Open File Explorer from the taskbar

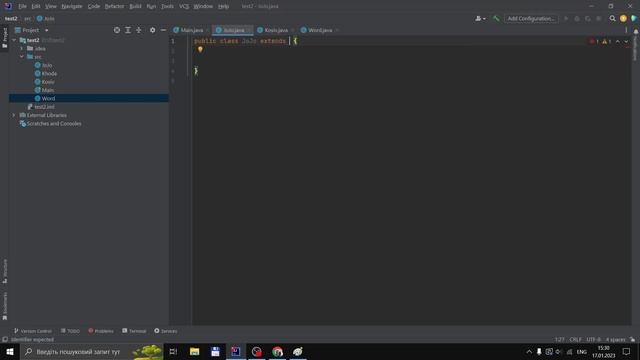[x=194, y=351]
